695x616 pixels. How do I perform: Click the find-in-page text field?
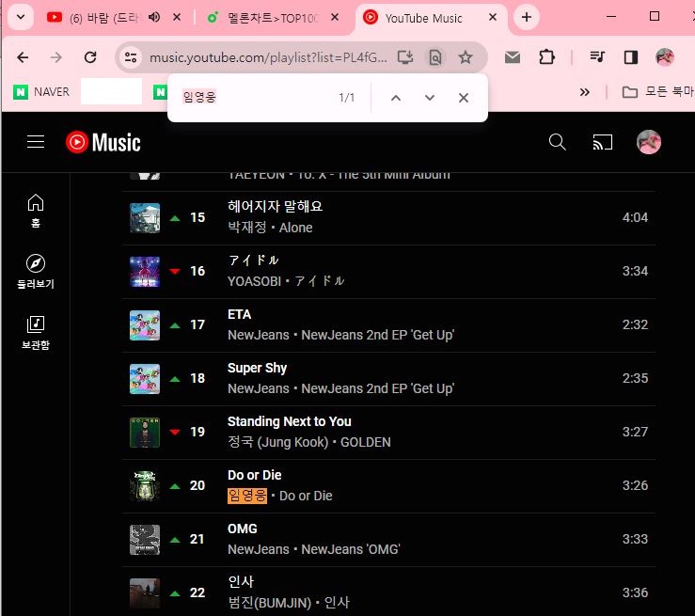tap(255, 98)
